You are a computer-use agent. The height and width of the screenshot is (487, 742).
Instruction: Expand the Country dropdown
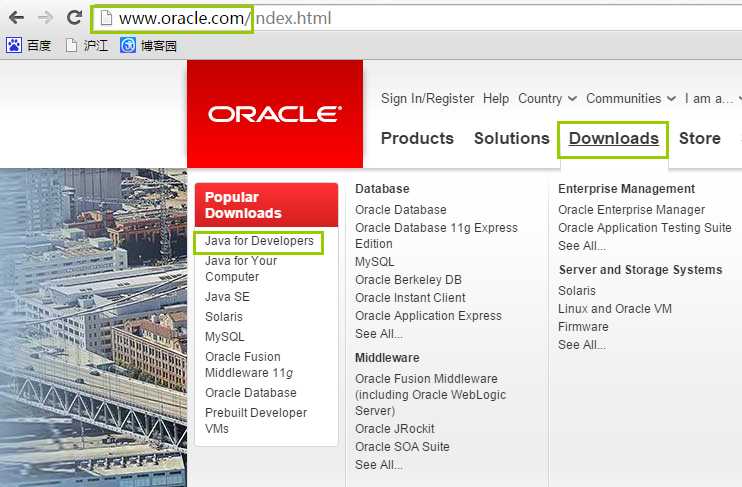click(547, 98)
